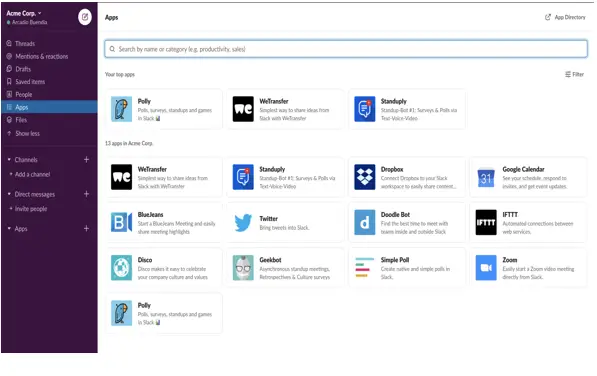The height and width of the screenshot is (376, 597).
Task: Click the Standuply icon in top apps
Action: coord(364,109)
